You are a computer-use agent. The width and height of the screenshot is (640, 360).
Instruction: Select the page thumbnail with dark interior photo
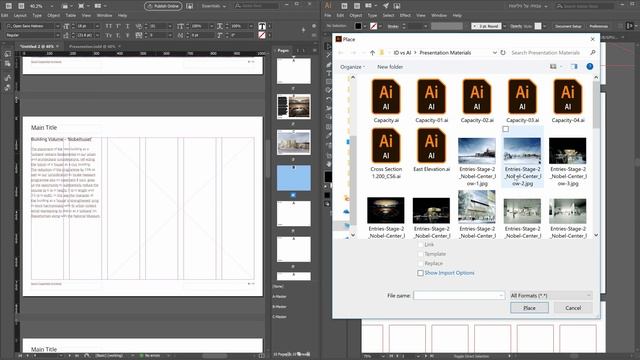click(293, 107)
